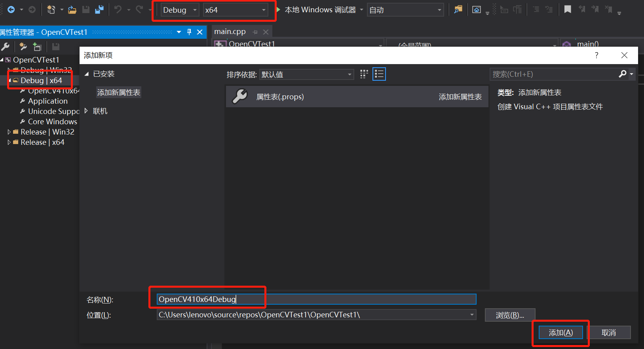Expand the Release | x64 tree node
The image size is (644, 349).
click(9, 142)
